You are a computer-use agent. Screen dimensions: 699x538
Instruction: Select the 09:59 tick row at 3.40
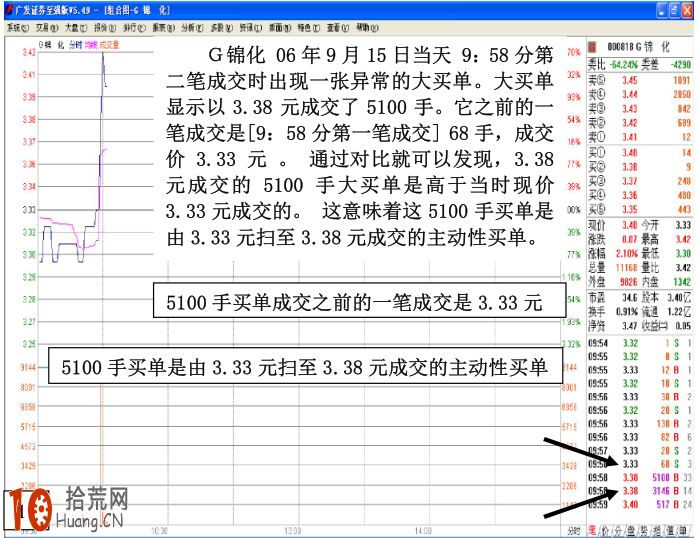(x=640, y=505)
